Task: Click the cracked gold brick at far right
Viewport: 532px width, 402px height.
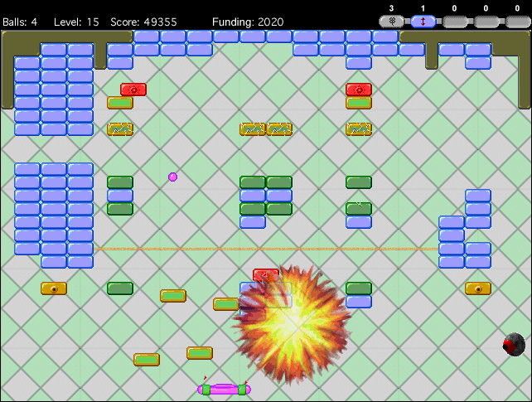Action: pos(359,129)
